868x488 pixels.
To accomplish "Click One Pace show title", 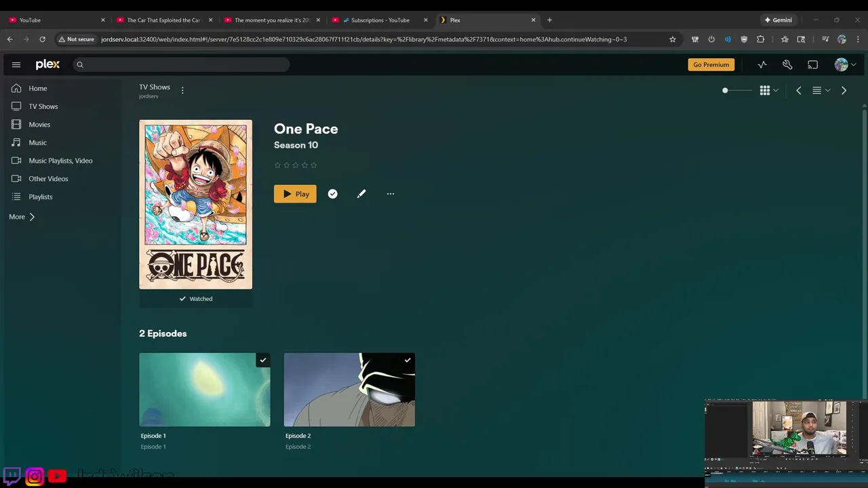I will [x=306, y=129].
